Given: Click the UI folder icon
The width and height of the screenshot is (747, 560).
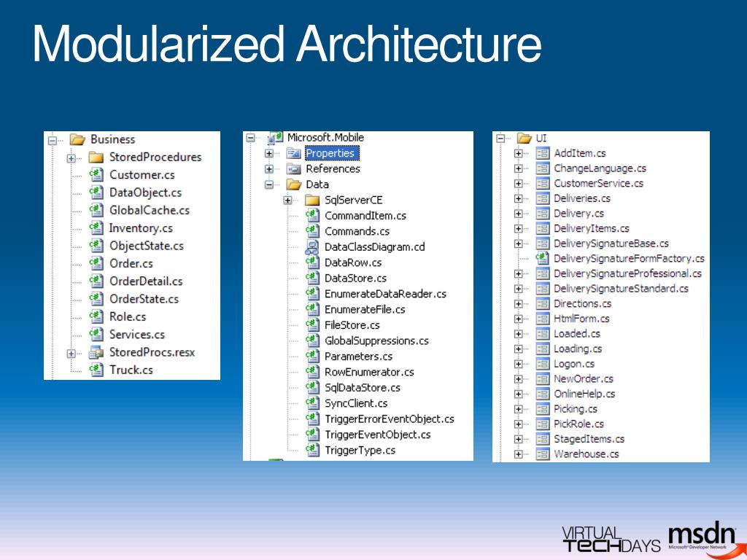Looking at the screenshot, I should pyautogui.click(x=525, y=138).
